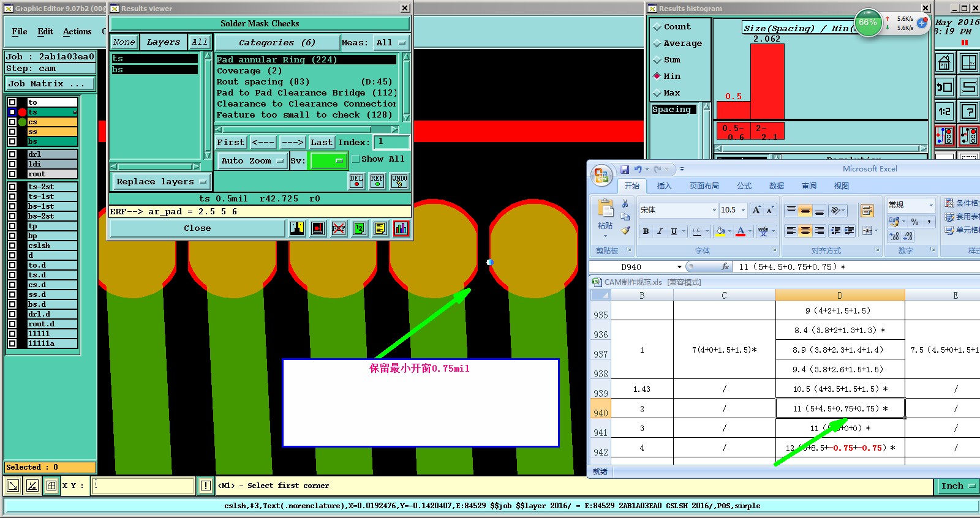Click the question mark help icon

pos(969,111)
